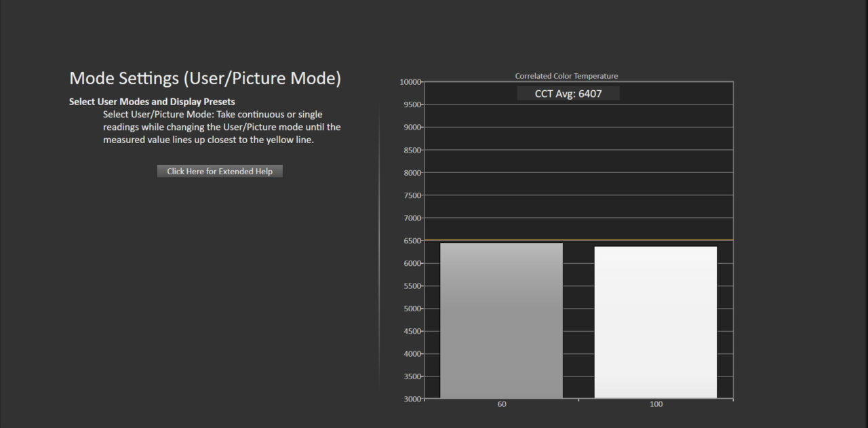The width and height of the screenshot is (868, 428).
Task: Select the gray 60 percent bar
Action: point(501,320)
